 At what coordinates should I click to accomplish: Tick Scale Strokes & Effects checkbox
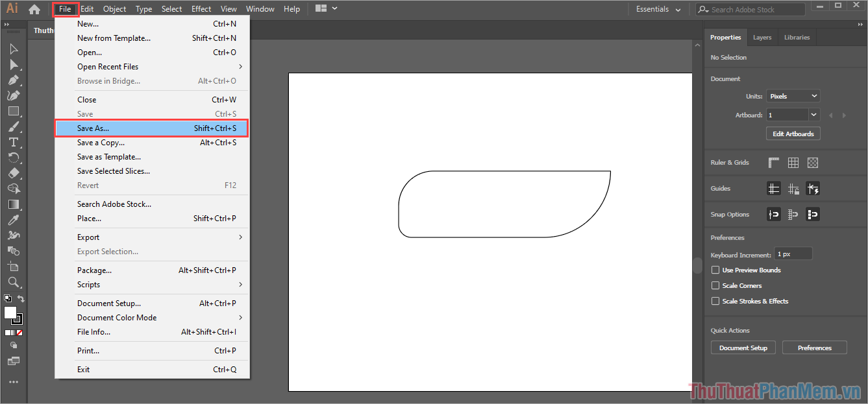coord(715,302)
